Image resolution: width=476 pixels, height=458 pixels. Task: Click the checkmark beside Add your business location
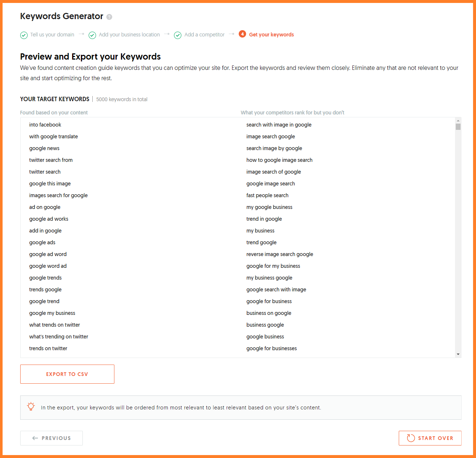pos(92,35)
